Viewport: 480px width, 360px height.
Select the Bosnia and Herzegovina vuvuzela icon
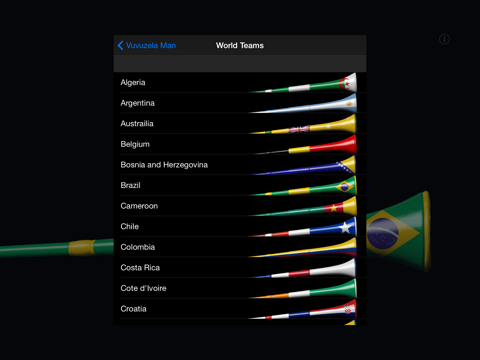pos(303,165)
